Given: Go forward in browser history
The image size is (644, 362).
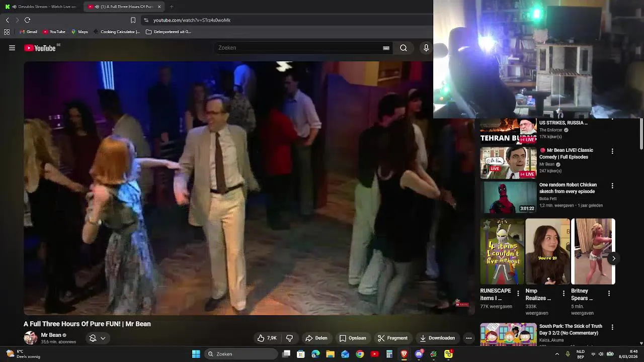Looking at the screenshot, I should click(x=17, y=20).
